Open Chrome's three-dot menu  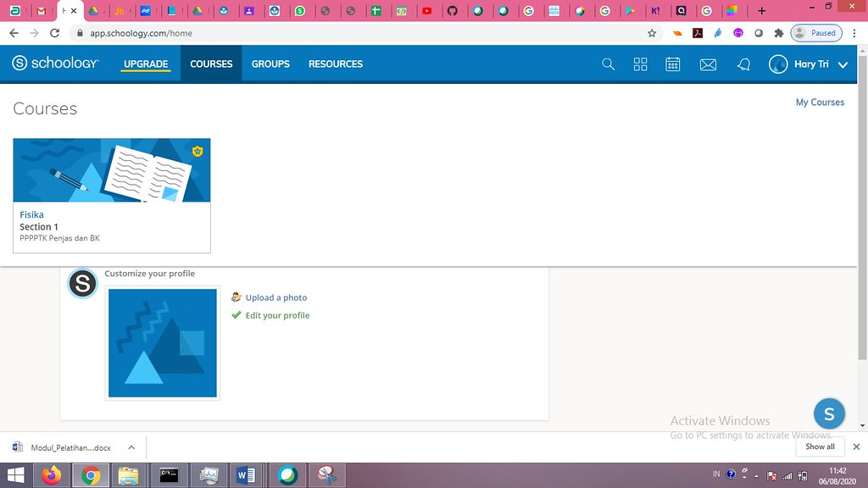pos(854,33)
